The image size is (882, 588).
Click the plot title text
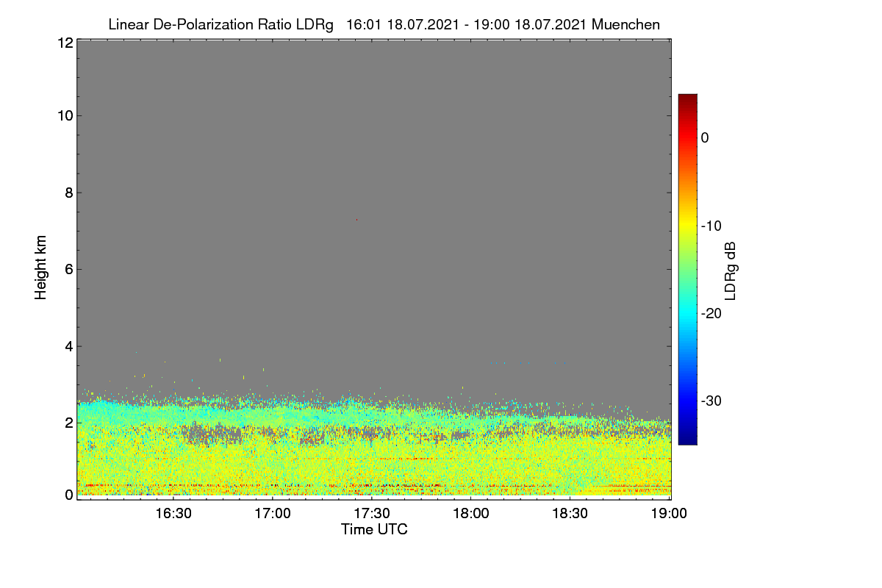tap(384, 24)
